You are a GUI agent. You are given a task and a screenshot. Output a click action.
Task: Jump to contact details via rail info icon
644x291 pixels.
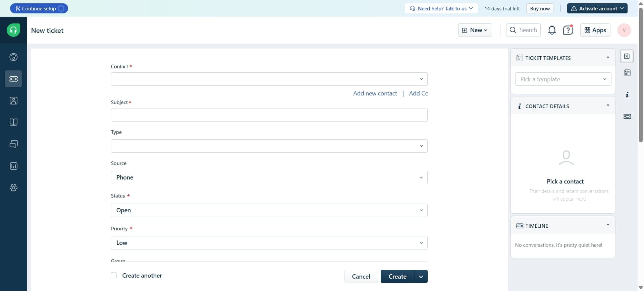627,95
